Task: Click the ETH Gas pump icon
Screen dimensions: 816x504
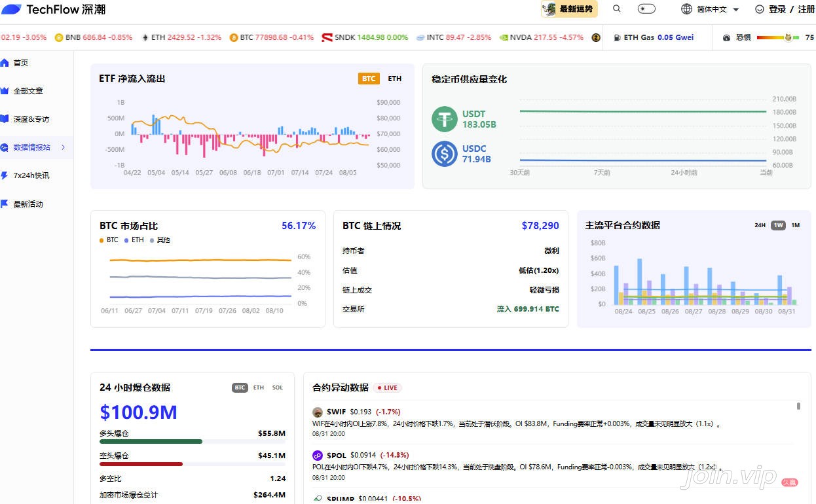Action: coord(617,37)
